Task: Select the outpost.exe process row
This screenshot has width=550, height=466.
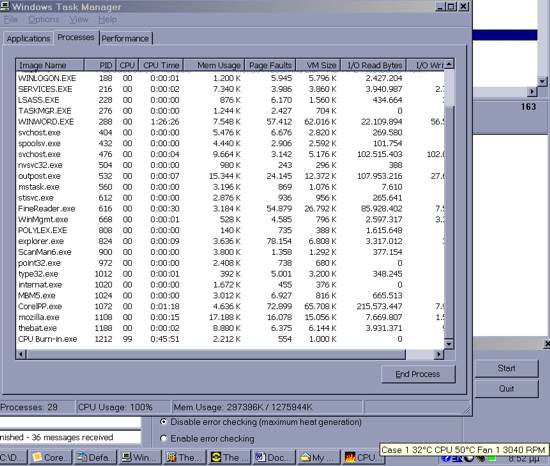Action: [230, 176]
